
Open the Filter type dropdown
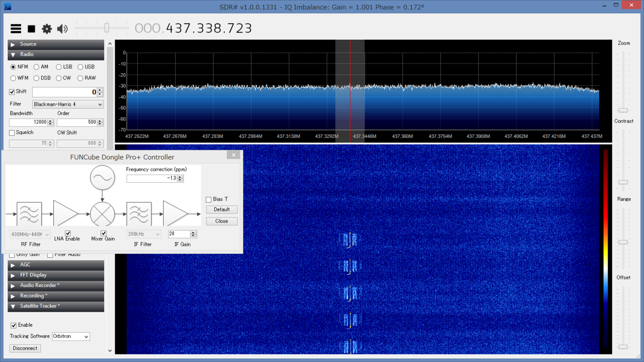(x=68, y=104)
